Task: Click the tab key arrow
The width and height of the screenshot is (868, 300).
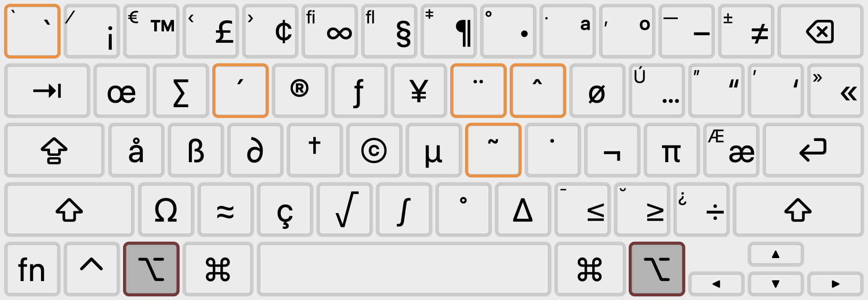Action: 47,91
